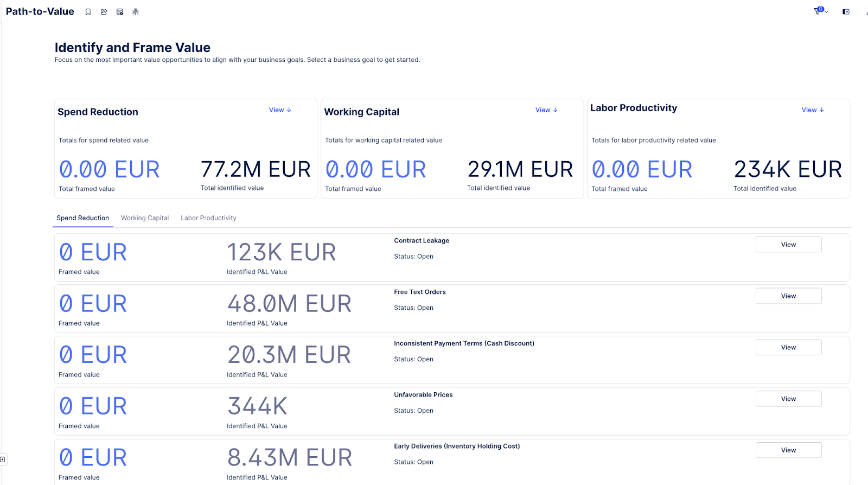Expand the left sidebar at bottom-left
868x485 pixels.
pos(3,460)
